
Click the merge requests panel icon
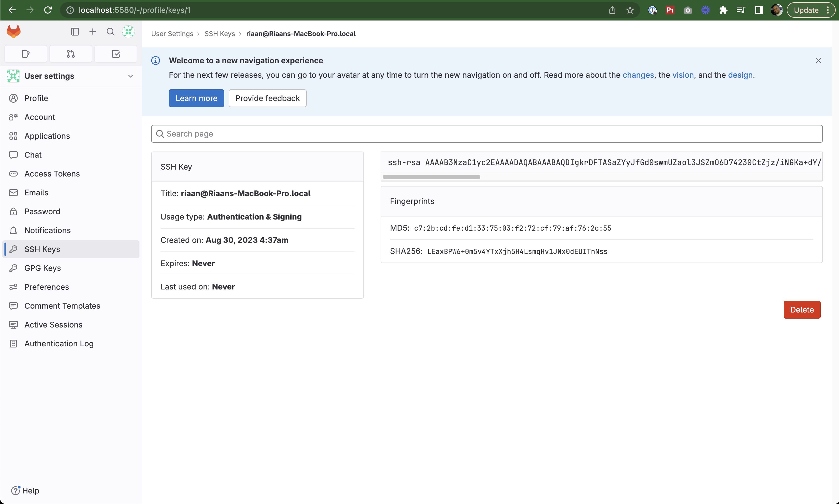pos(70,53)
